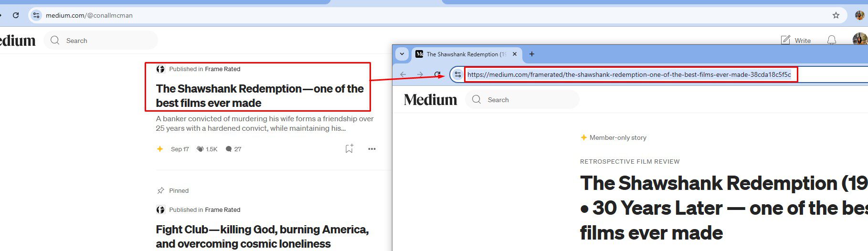Screen dimensions: 868x251
Task: Click the Medium logo in the front window
Action: (x=430, y=99)
